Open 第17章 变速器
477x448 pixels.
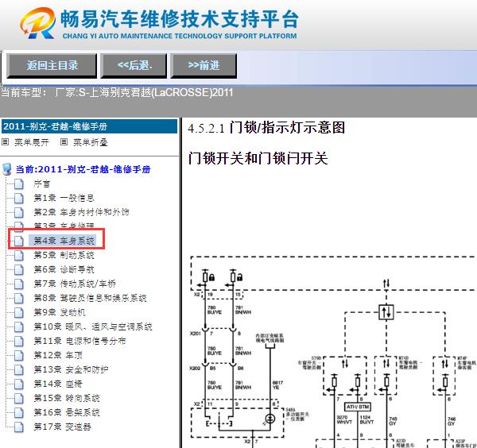pos(62,427)
